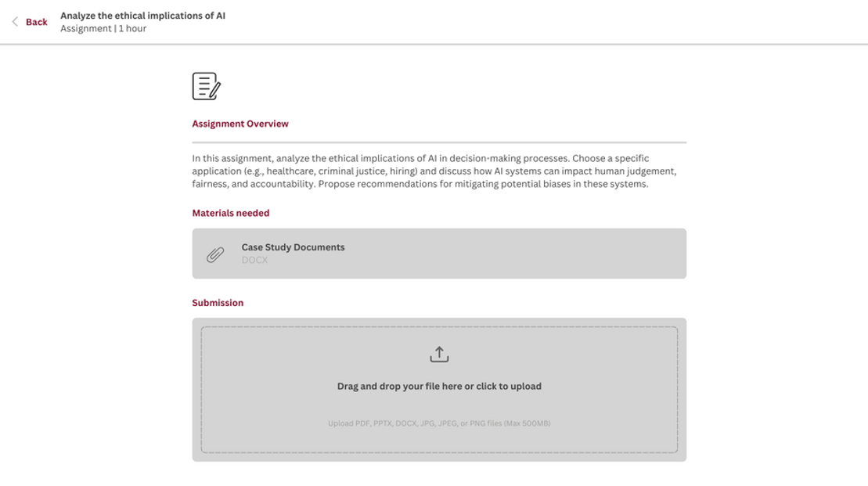Click the 'Assignment | 1 hour' subtitle

[103, 29]
